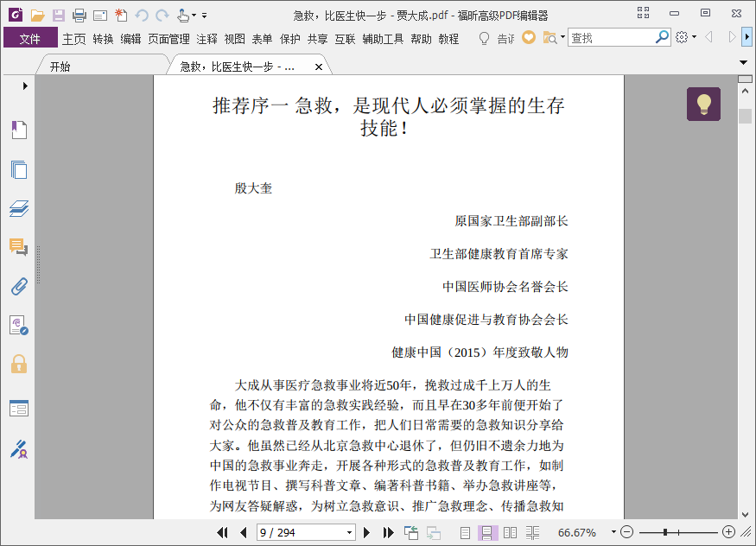Open the 转换 ribbon tab
The image size is (756, 546).
click(x=103, y=39)
